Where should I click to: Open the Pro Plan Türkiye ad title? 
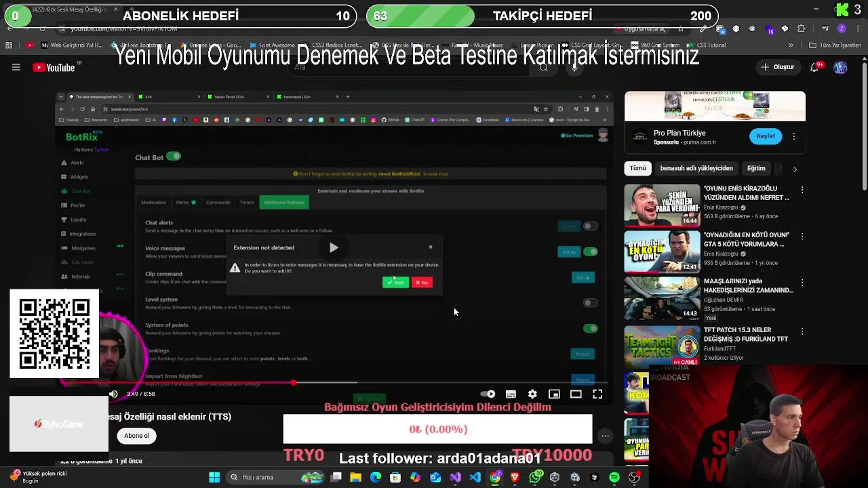(x=679, y=133)
